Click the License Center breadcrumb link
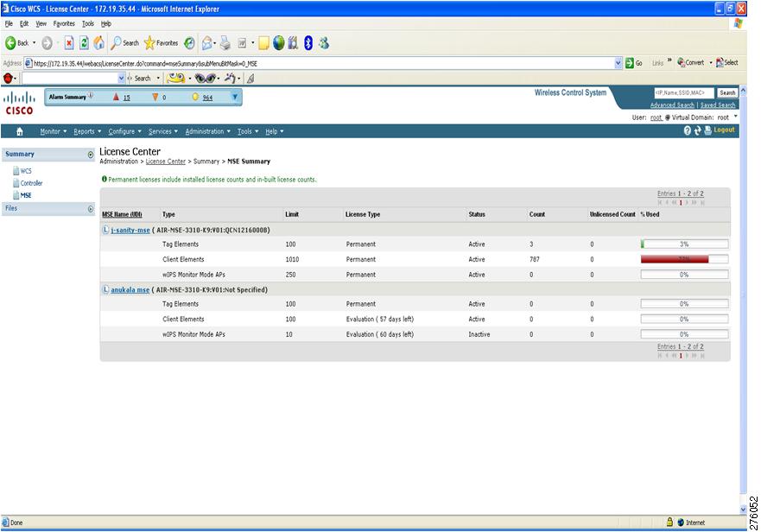Viewport: 761px width, 532px height. point(166,161)
